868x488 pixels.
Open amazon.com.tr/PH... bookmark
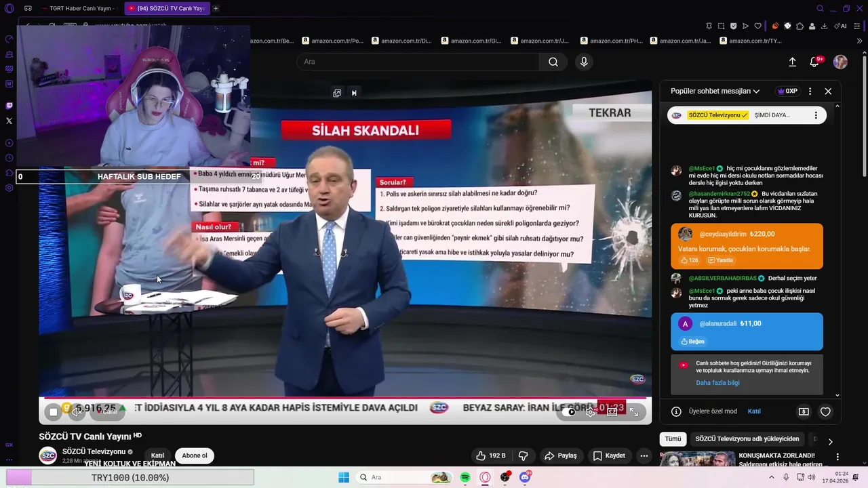click(x=612, y=41)
